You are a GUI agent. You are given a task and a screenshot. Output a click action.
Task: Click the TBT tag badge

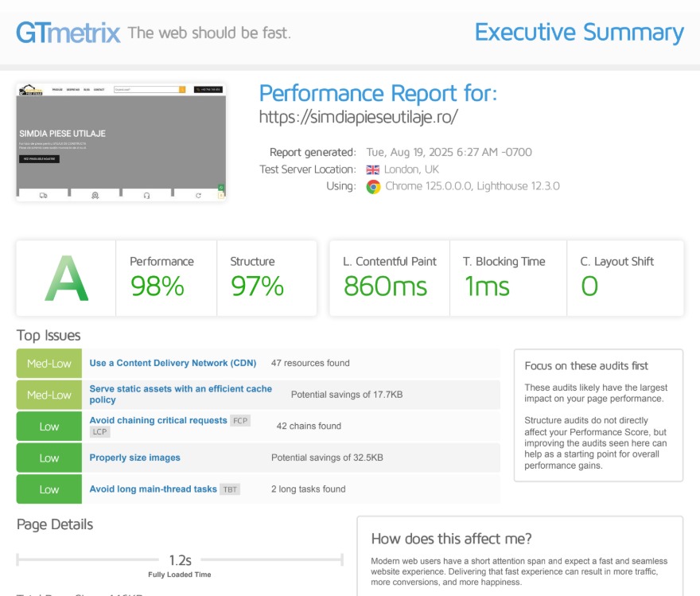230,489
